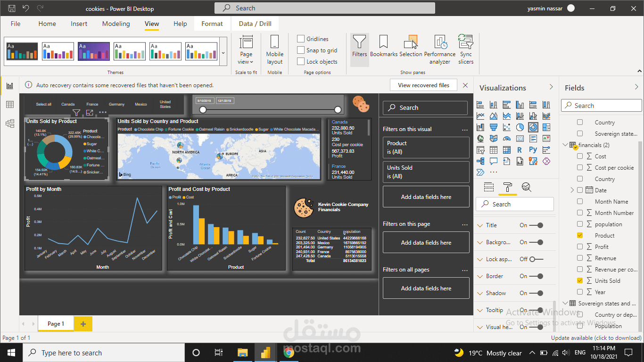Image resolution: width=644 pixels, height=362 pixels.
Task: Select the R script visual
Action: point(520,150)
